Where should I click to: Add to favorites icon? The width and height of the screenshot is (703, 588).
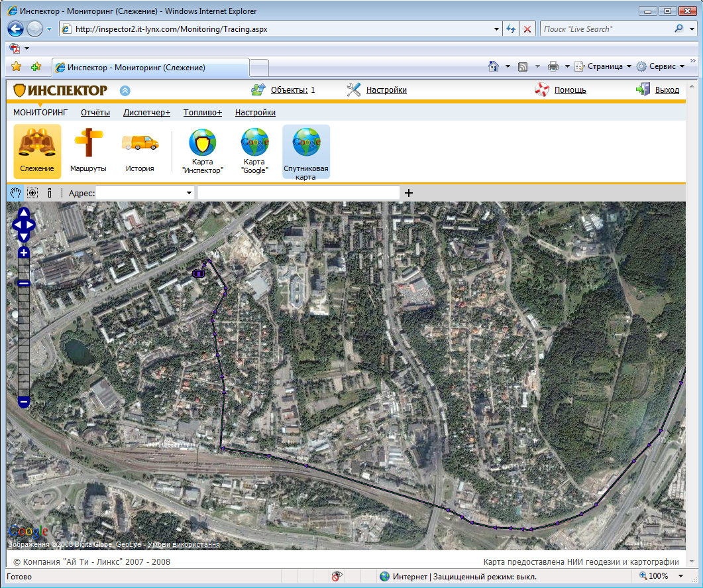click(x=36, y=67)
